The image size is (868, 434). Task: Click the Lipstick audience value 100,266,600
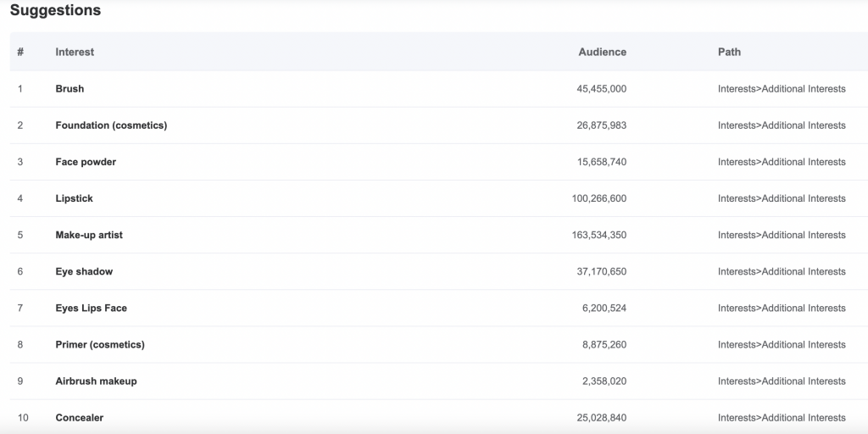coord(599,198)
